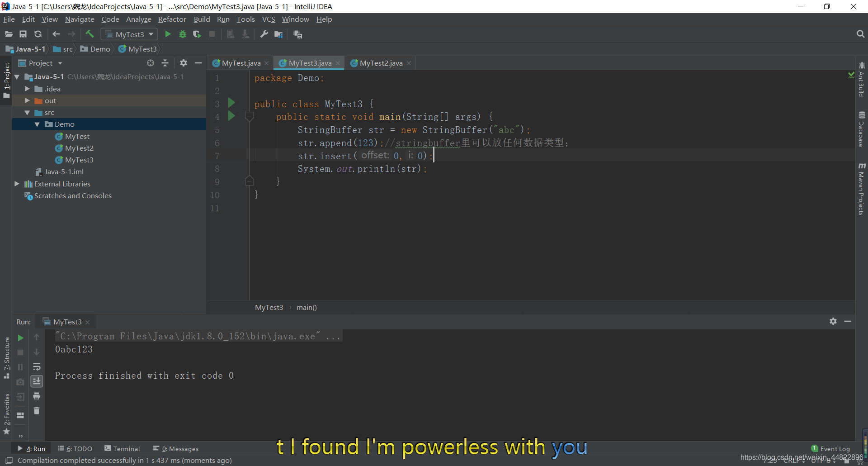
Task: Click the Open folder toolbar icon
Action: click(x=9, y=34)
